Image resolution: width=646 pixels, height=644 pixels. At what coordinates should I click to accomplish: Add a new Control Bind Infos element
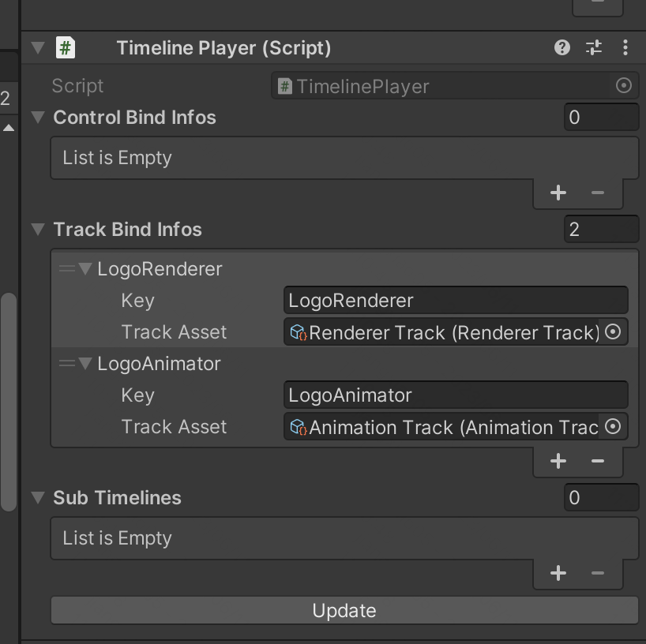click(x=558, y=193)
